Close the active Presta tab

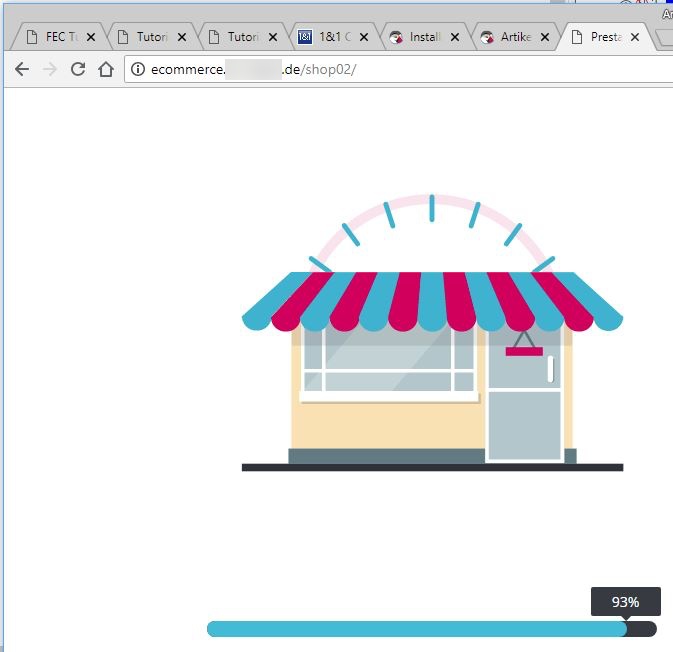[x=635, y=37]
